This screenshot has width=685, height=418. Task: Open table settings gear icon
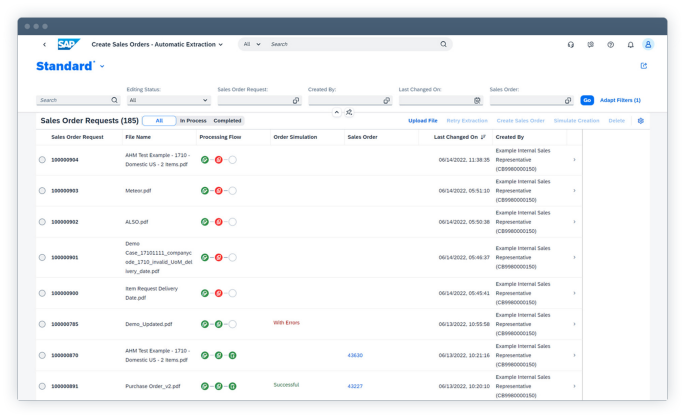pos(641,121)
